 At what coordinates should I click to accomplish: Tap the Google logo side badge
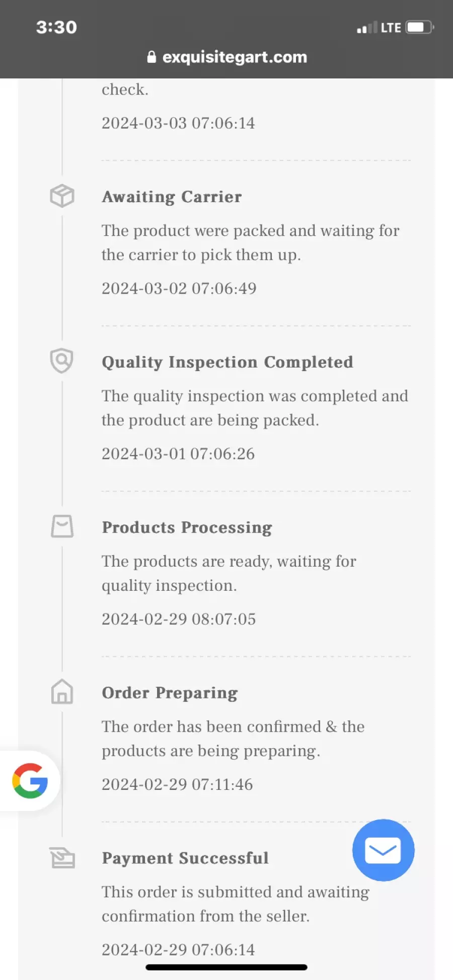pos(30,781)
